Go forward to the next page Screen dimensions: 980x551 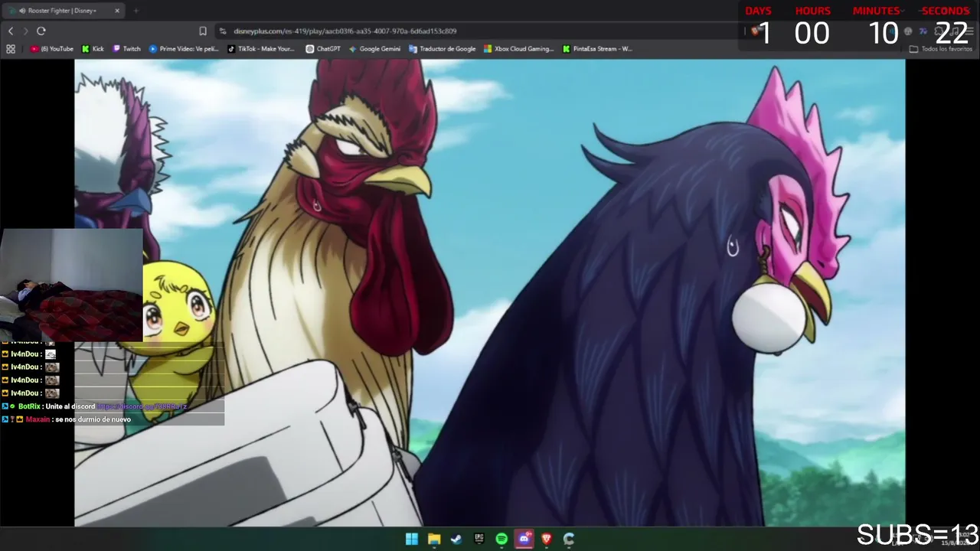(x=25, y=31)
